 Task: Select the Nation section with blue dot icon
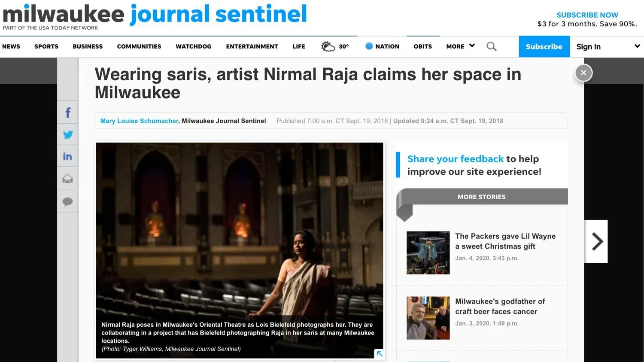tap(382, 46)
